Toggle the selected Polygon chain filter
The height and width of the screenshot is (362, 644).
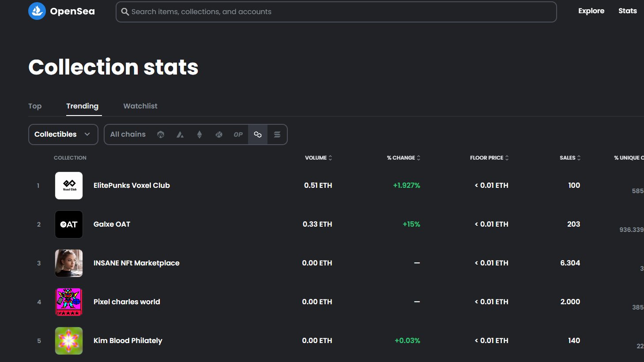pyautogui.click(x=258, y=134)
